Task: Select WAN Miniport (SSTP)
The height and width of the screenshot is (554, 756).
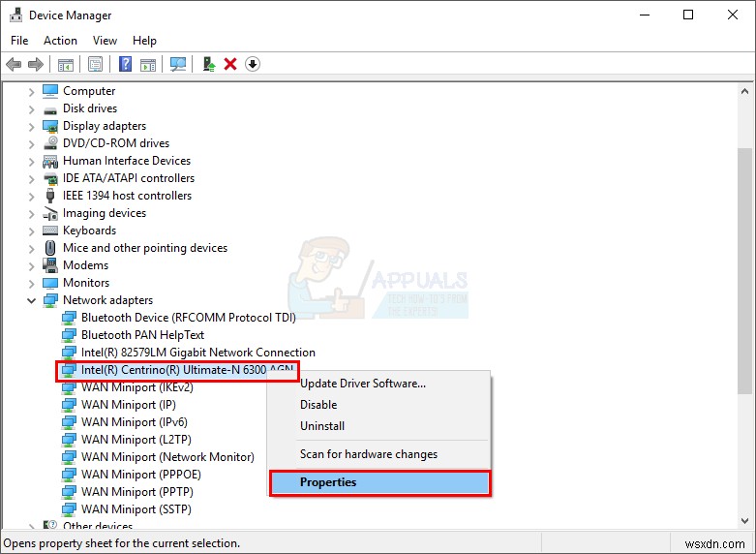Action: tap(136, 508)
